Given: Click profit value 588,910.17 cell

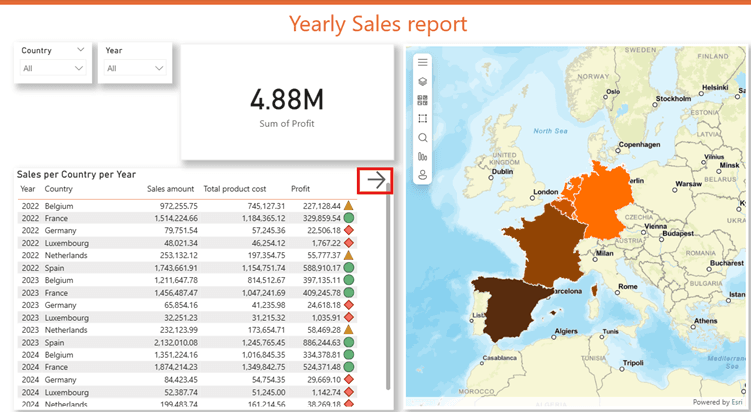Looking at the screenshot, I should [x=321, y=268].
